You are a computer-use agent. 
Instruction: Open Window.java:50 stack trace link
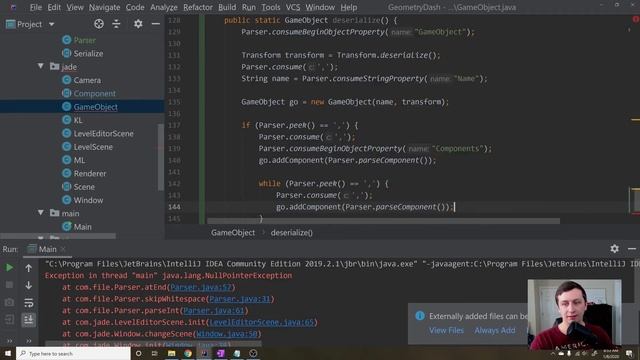(x=227, y=334)
